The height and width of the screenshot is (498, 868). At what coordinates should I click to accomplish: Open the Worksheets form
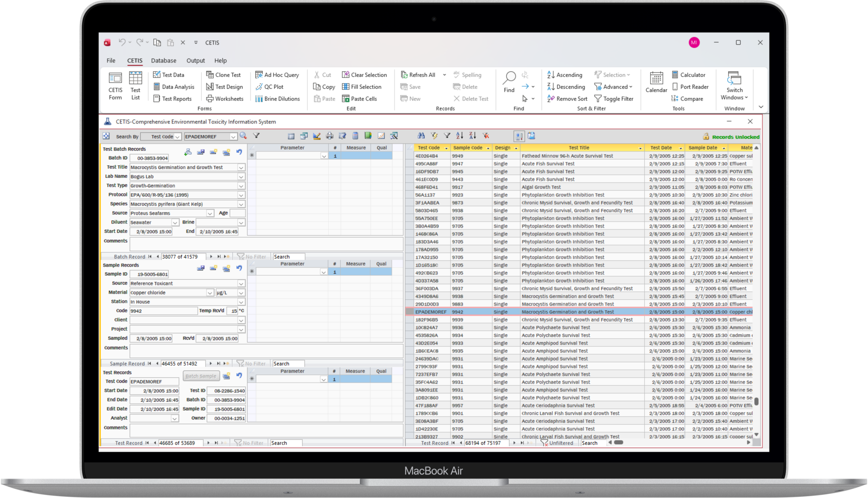225,99
